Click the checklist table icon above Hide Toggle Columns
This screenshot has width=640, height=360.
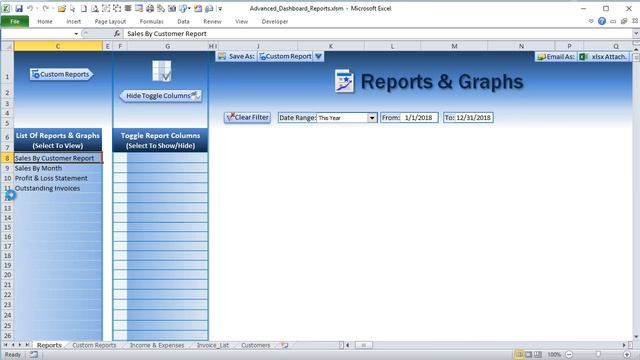[x=162, y=71]
